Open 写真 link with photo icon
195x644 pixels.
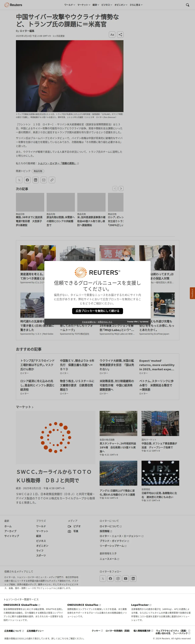tap(73, 531)
